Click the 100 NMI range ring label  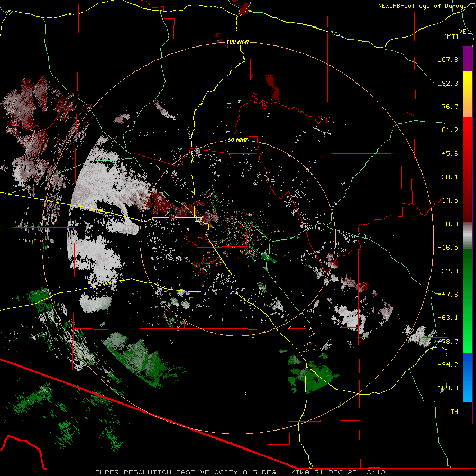click(x=237, y=42)
